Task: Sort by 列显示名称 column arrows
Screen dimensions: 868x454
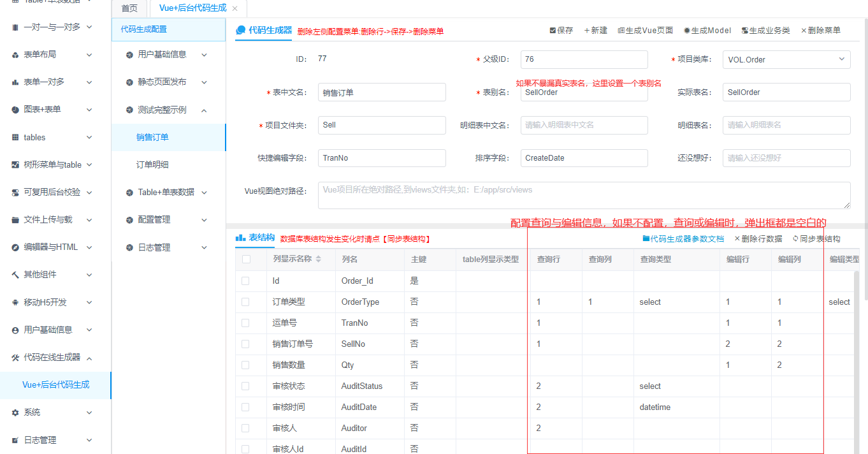Action: [x=319, y=260]
